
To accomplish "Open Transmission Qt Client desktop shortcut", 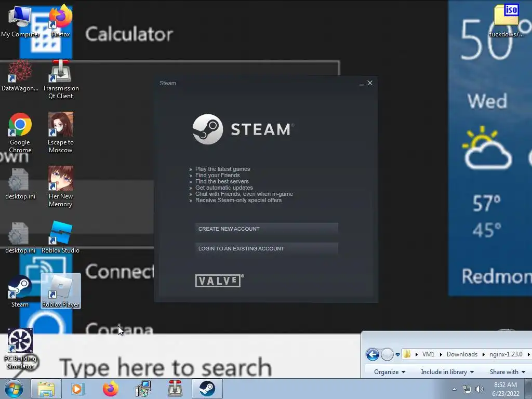I will (x=60, y=79).
